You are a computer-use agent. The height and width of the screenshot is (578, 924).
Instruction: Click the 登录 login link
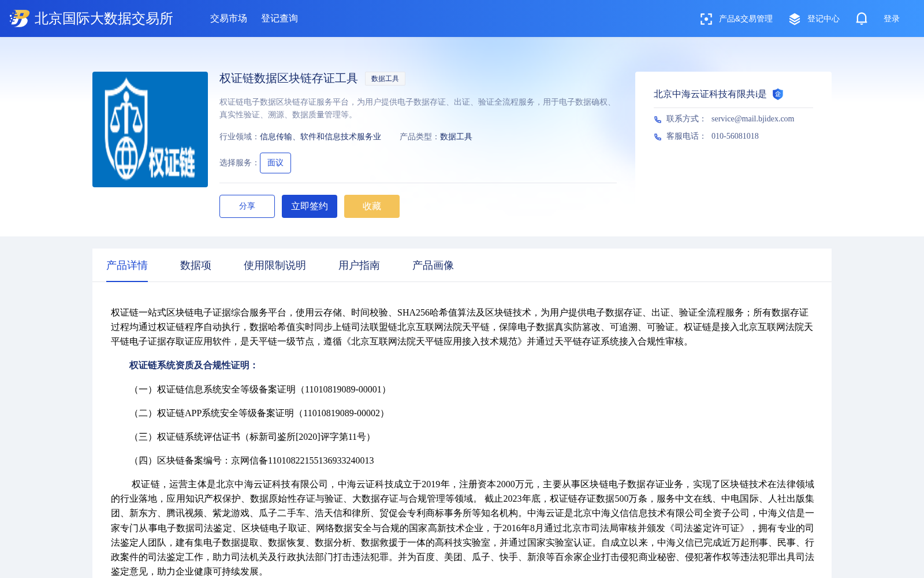[892, 19]
